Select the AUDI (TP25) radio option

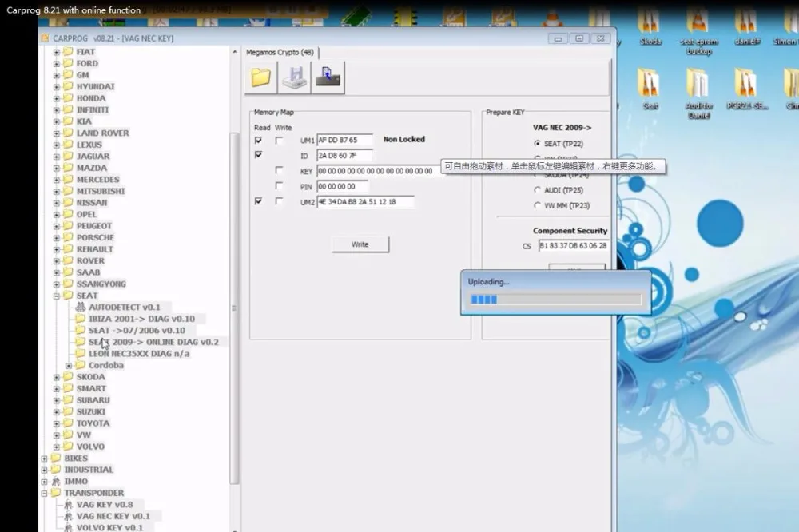coord(537,190)
